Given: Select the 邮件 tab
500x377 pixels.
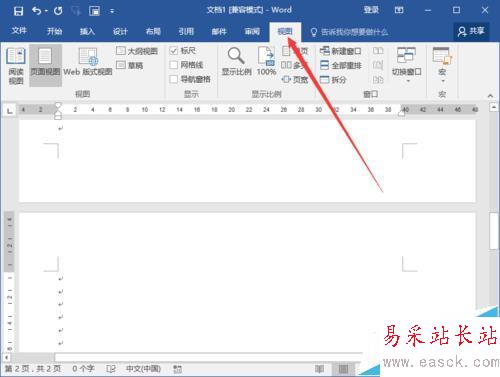Looking at the screenshot, I should point(219,31).
